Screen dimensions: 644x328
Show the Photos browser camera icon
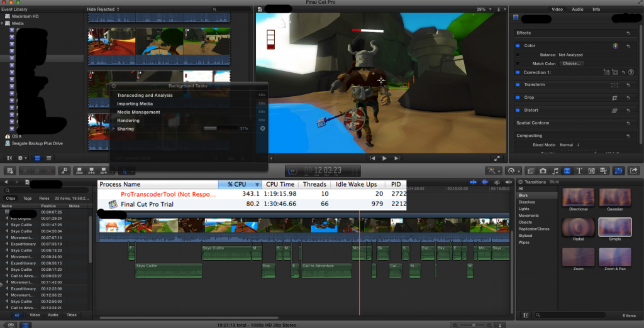pos(543,170)
